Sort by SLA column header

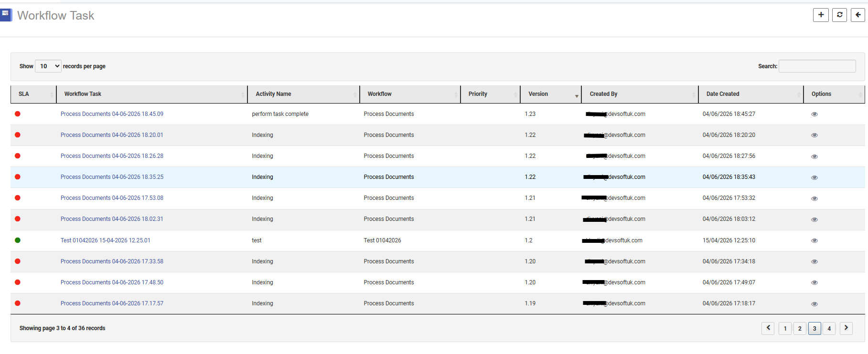click(x=33, y=94)
